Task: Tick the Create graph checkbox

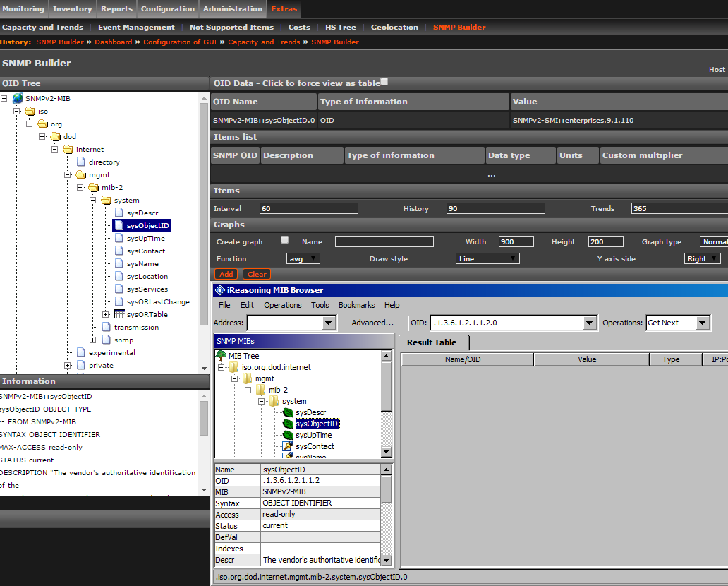Action: click(x=285, y=240)
